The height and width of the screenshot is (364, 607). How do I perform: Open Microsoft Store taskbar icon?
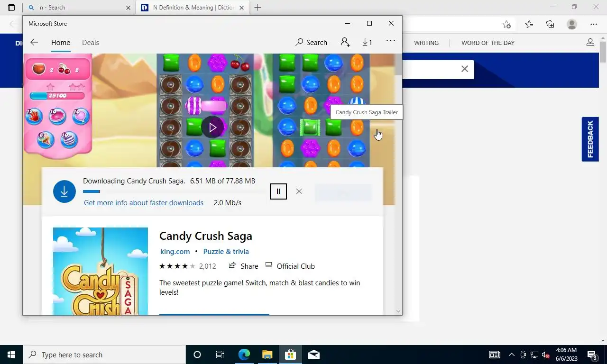290,355
